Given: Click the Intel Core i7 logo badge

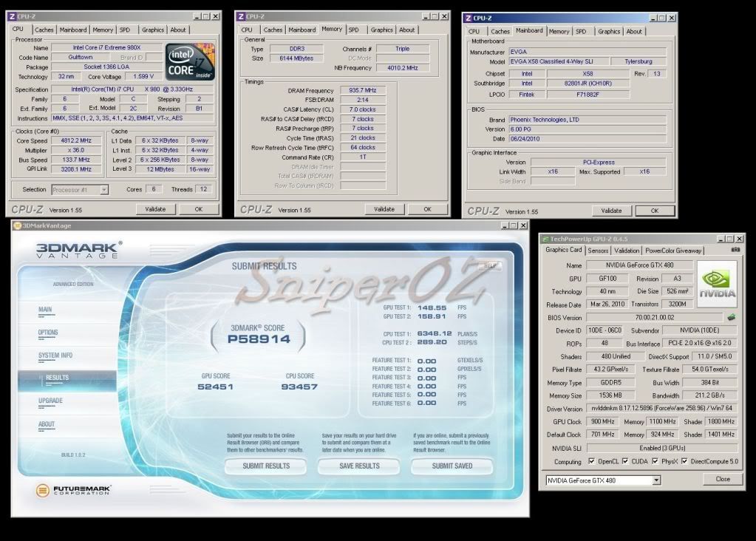Looking at the screenshot, I should tap(189, 63).
